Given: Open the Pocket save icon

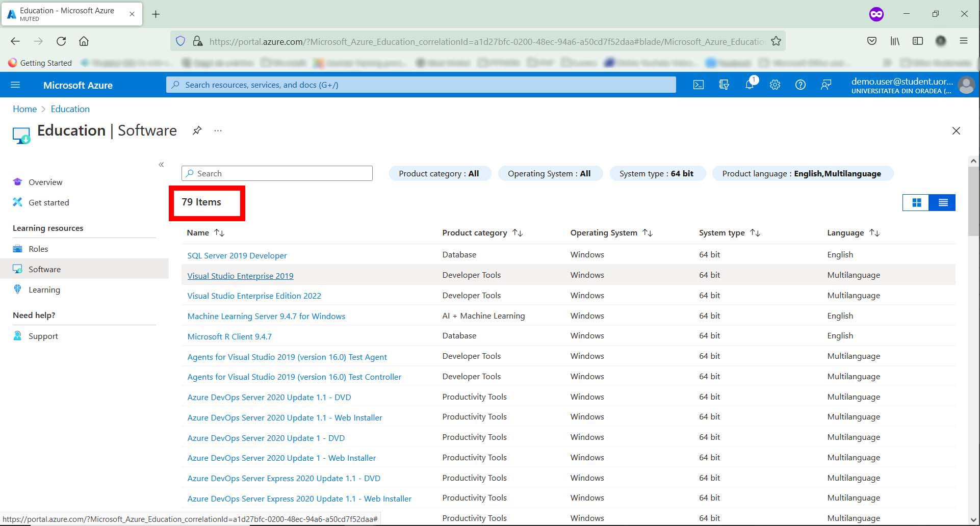Looking at the screenshot, I should point(872,41).
